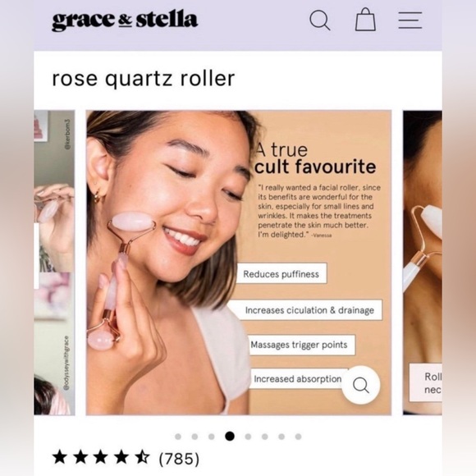Select the previous image thumbnail on left
The height and width of the screenshot is (476, 476).
54,263
